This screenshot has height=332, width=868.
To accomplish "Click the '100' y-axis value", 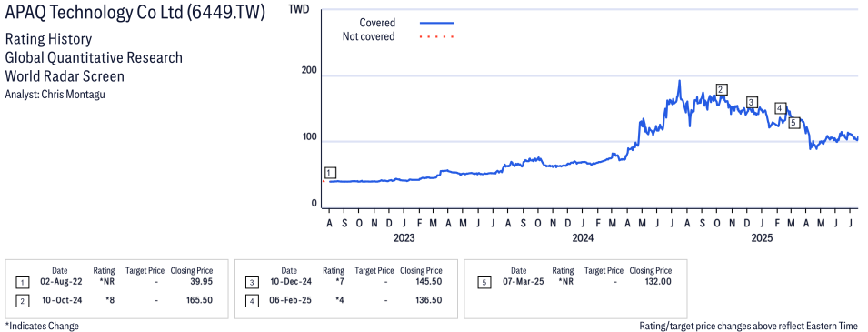I will tap(309, 137).
